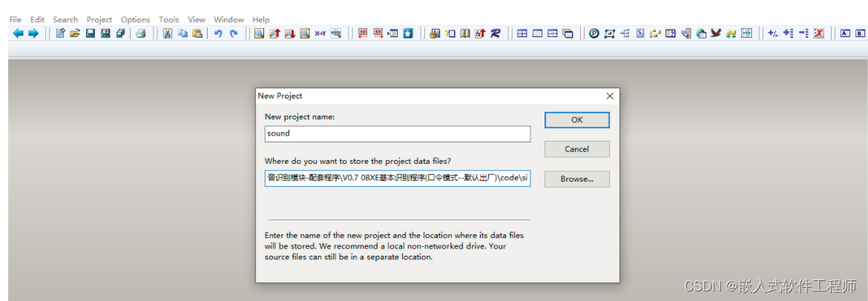The height and width of the screenshot is (301, 868).
Task: Open the Project menu
Action: [x=99, y=19]
